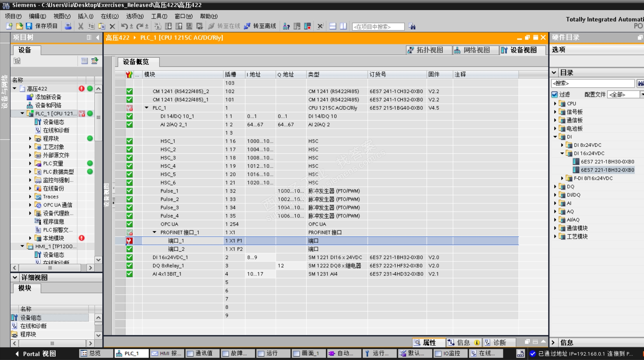Click the delete X icon beside paste
This screenshot has height=360, width=644.
[x=112, y=26]
